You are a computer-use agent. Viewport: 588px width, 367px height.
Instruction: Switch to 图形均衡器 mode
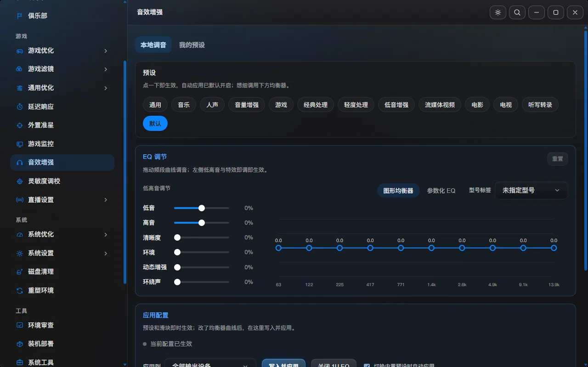[398, 190]
